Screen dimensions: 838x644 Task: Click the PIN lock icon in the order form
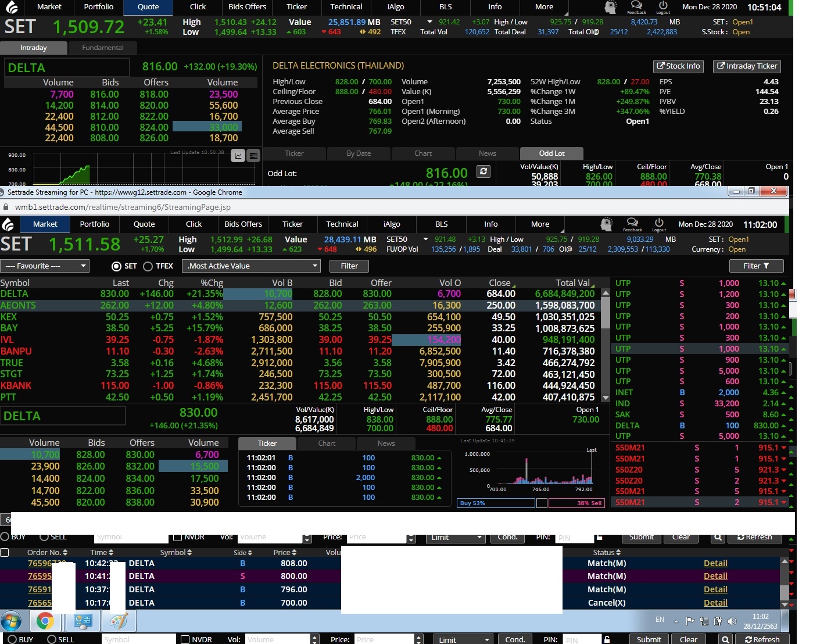(599, 537)
